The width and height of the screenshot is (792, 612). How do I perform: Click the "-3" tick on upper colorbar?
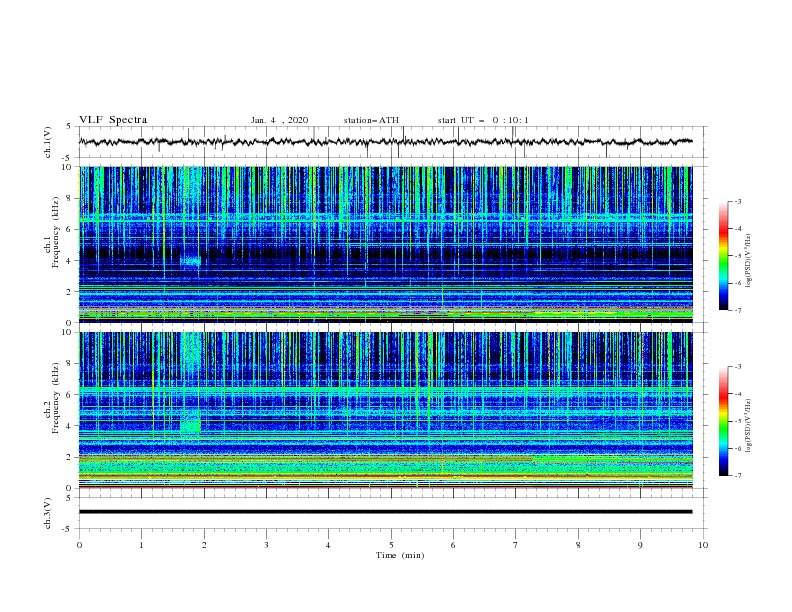737,201
